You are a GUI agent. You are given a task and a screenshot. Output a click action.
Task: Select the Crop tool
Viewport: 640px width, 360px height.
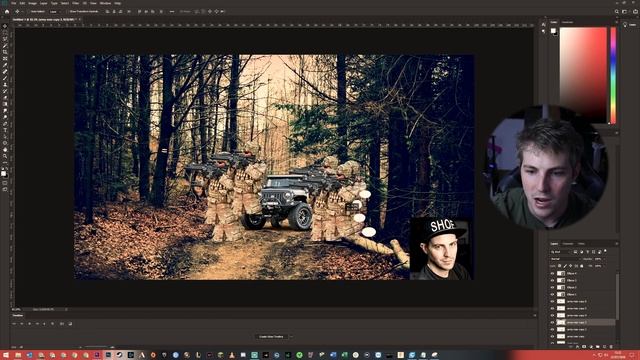click(x=5, y=52)
